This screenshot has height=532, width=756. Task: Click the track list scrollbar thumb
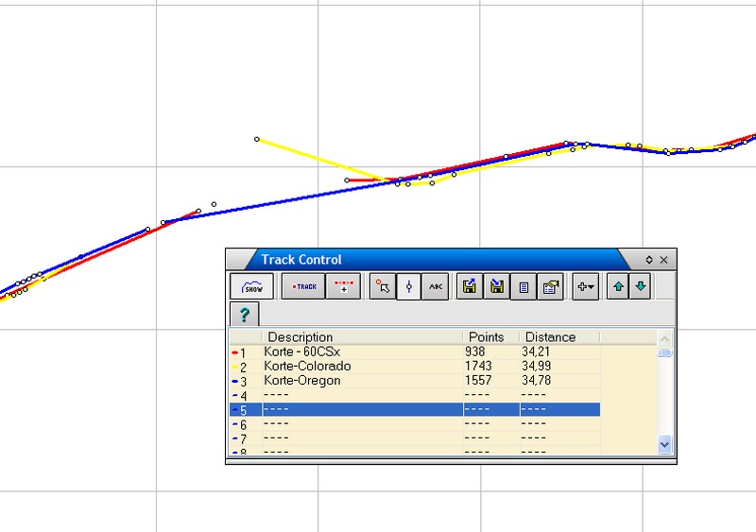[x=664, y=353]
